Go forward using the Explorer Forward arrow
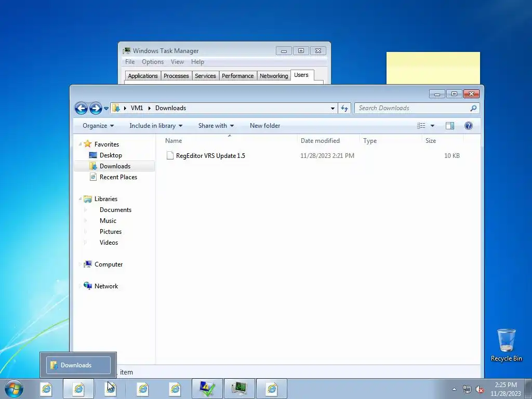Screen dimensions: 532x399 tap(96, 108)
